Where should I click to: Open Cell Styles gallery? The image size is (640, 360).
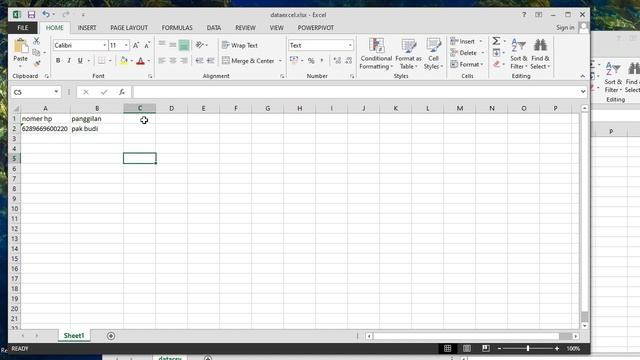tap(433, 54)
